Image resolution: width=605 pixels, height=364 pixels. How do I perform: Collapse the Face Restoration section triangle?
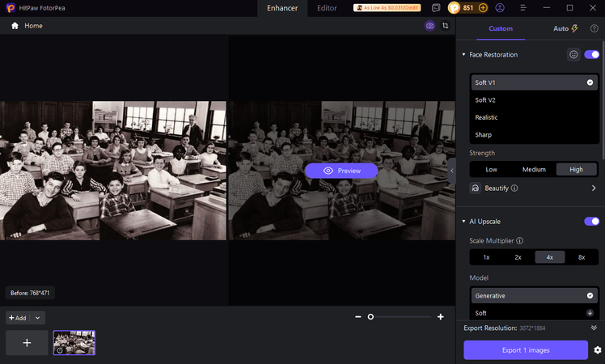[x=463, y=54]
